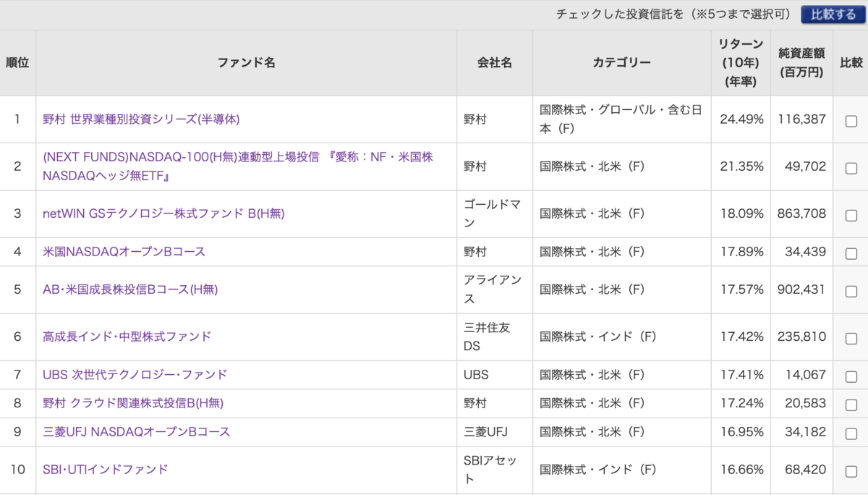Screen dimensions: 868x495
Task: Select the 24.49% return value
Action: (741, 119)
